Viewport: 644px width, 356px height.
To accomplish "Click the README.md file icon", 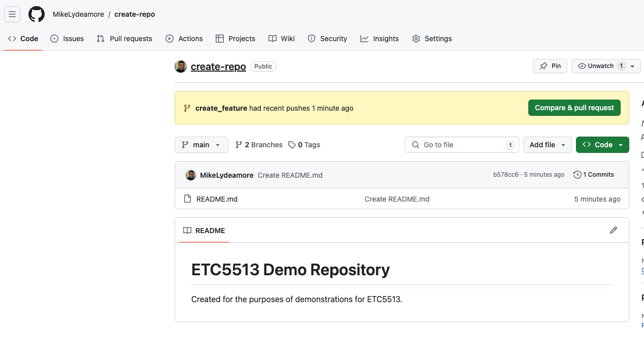I will click(x=187, y=199).
